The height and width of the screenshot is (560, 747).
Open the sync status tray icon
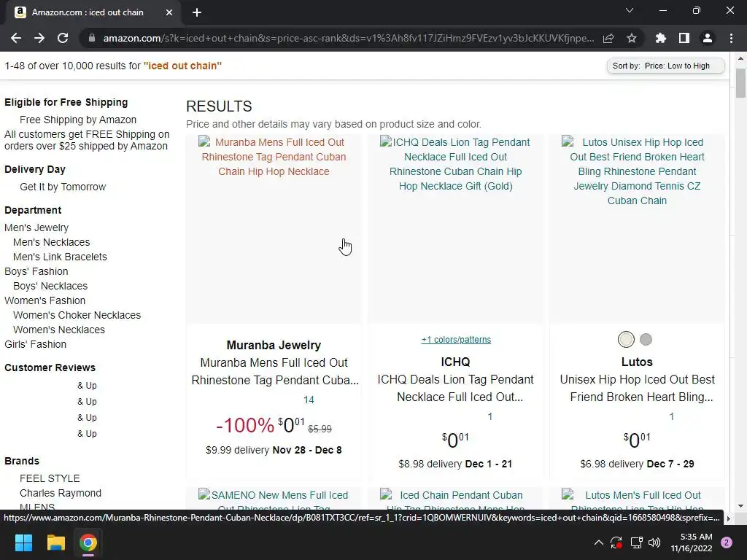(616, 542)
